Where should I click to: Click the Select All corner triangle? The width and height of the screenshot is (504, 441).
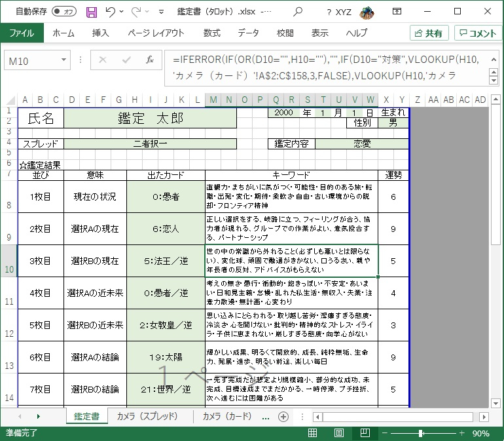(x=10, y=100)
